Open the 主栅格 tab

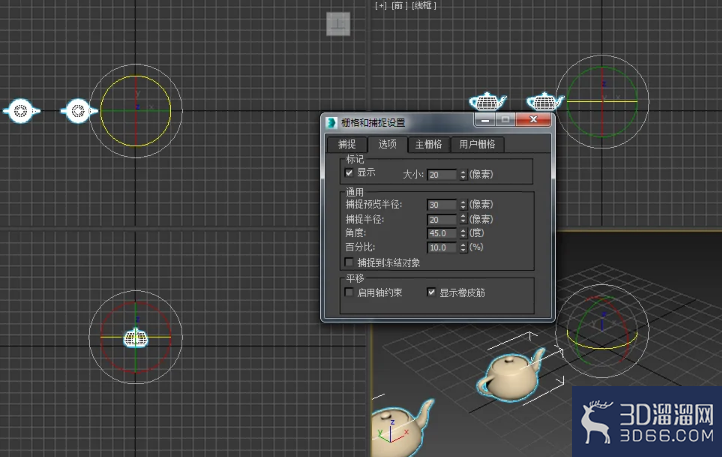click(429, 145)
